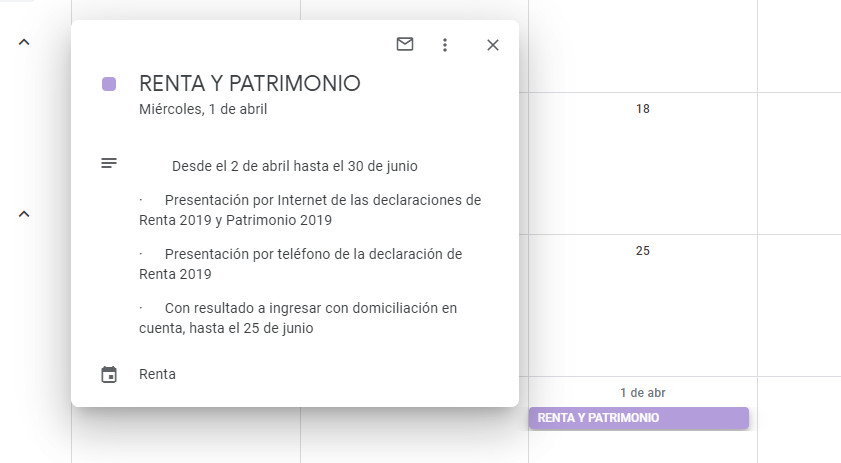
Task: Open the three-dot options menu
Action: coord(445,45)
